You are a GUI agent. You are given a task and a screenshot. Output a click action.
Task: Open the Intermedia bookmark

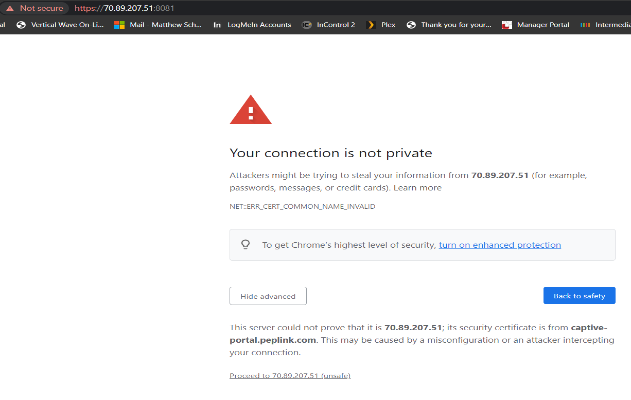pyautogui.click(x=605, y=25)
